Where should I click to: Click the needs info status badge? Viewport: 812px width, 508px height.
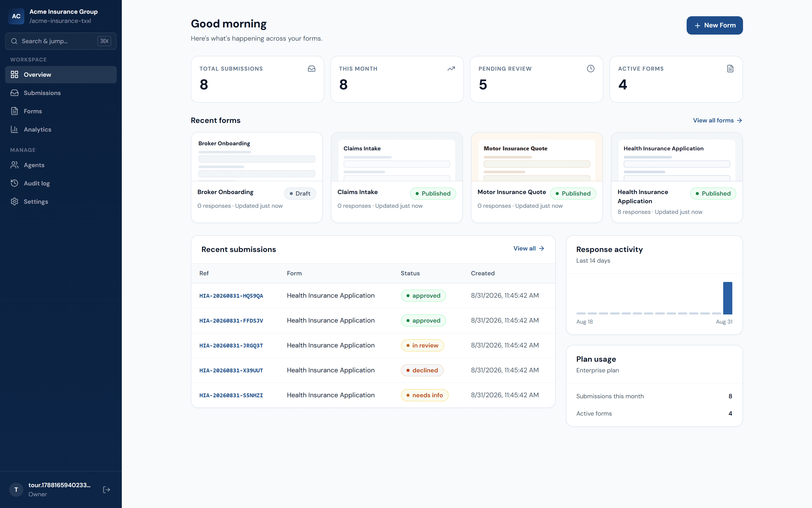pyautogui.click(x=425, y=395)
